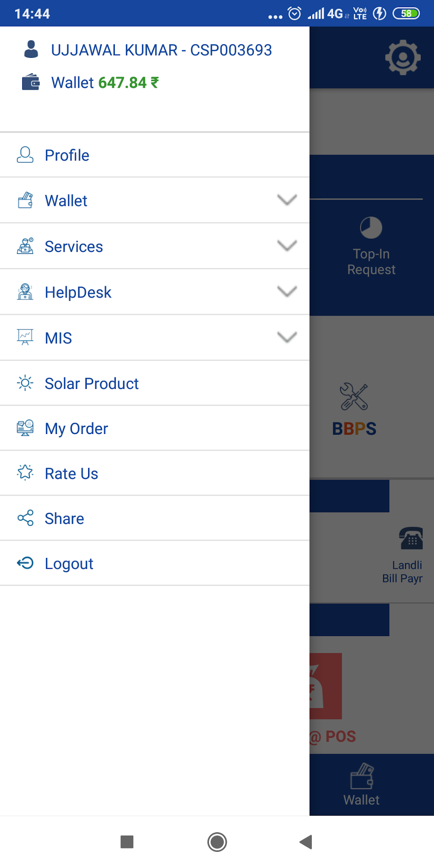This screenshot has height=868, width=434.
Task: Tap the user name CSP003693 header
Action: pyautogui.click(x=161, y=50)
